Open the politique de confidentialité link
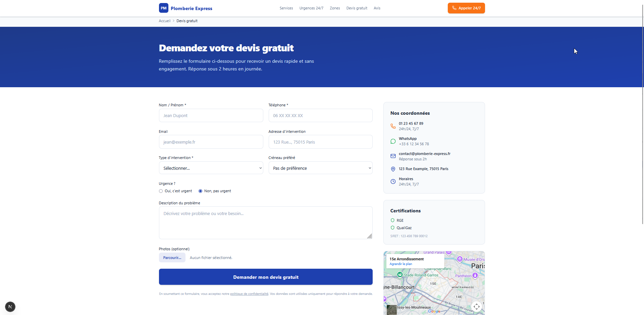Viewport: 644px width, 315px height. coord(249,294)
